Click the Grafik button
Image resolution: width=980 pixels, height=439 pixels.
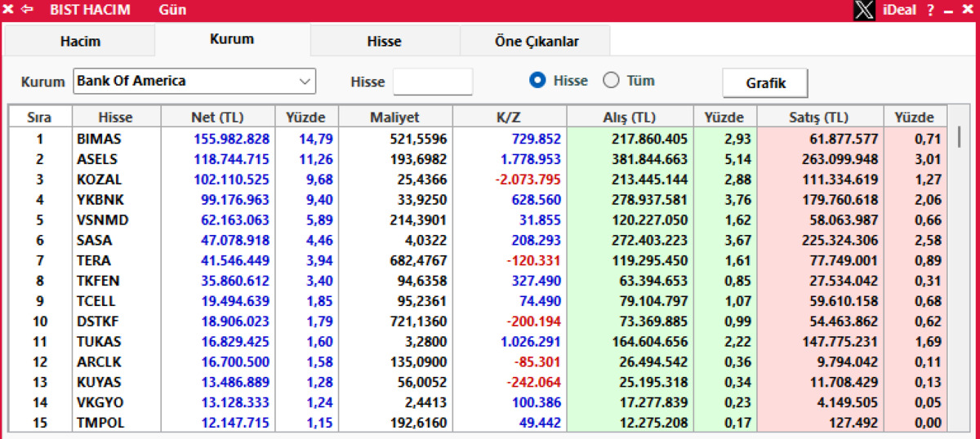[765, 83]
